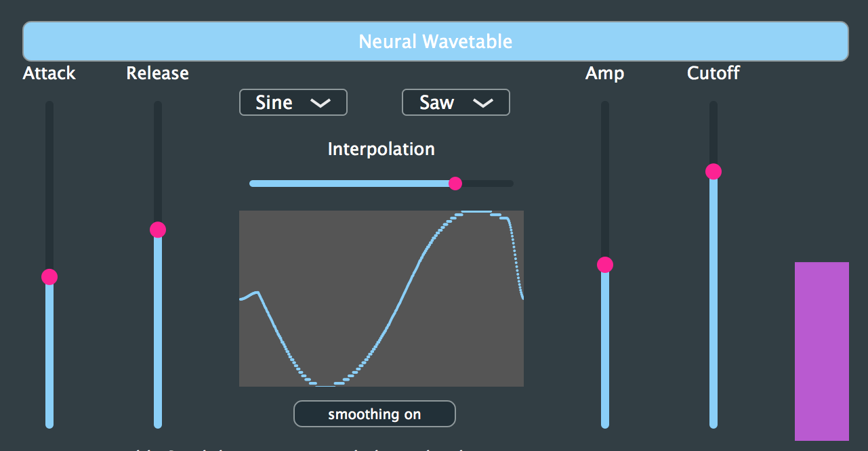868x451 pixels.
Task: Select the Release label
Action: (157, 73)
